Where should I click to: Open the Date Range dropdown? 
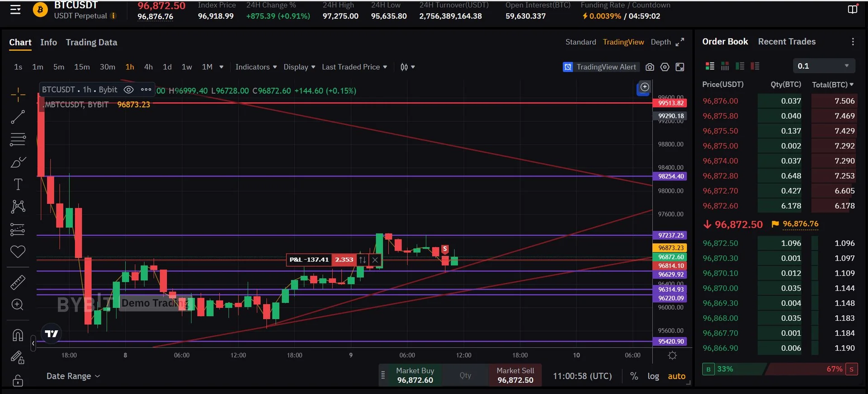tap(73, 376)
